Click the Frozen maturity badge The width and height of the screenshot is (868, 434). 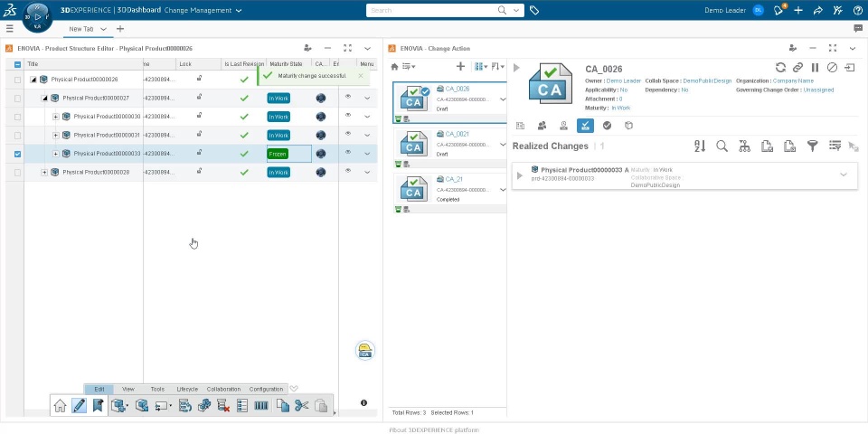(278, 154)
